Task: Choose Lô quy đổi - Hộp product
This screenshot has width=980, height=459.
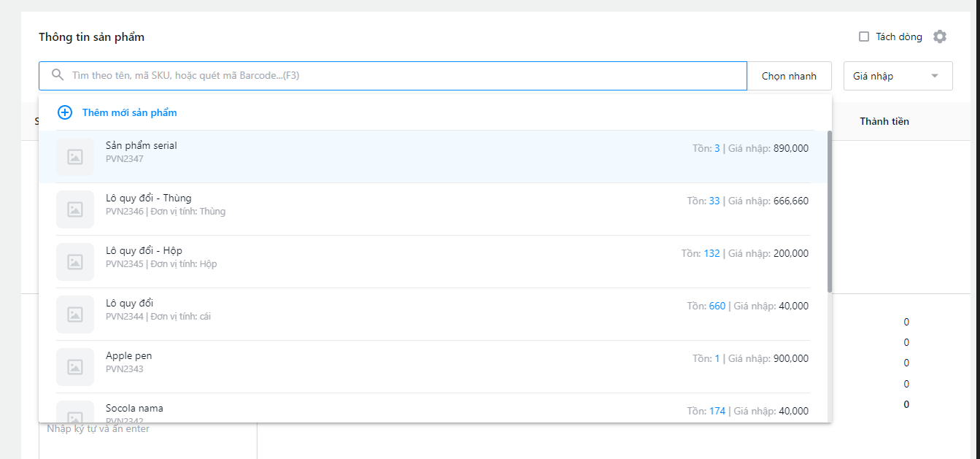Action: tap(433, 262)
